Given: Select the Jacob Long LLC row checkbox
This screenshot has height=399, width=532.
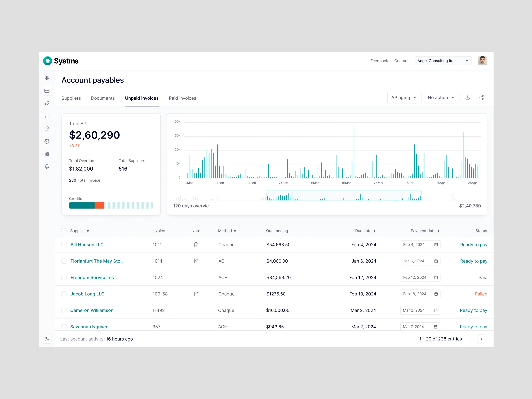Looking at the screenshot, I should point(64,294).
